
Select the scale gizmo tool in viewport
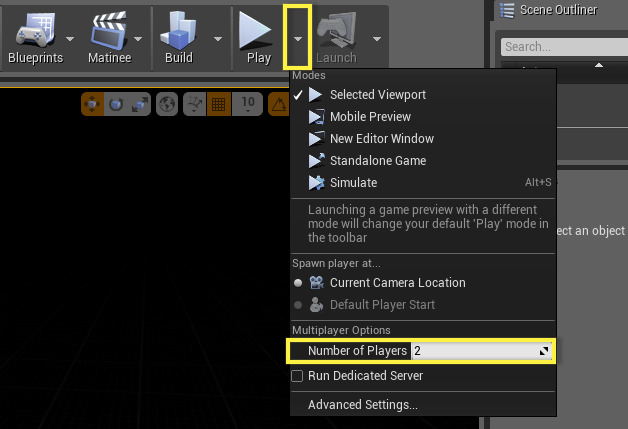pyautogui.click(x=139, y=104)
